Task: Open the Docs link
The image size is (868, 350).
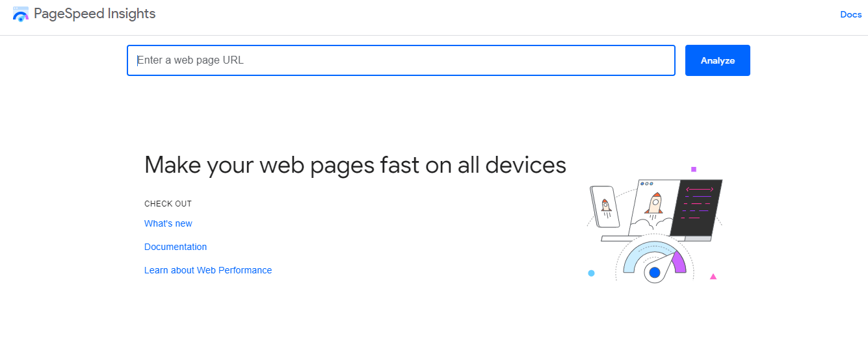Action: coord(850,14)
